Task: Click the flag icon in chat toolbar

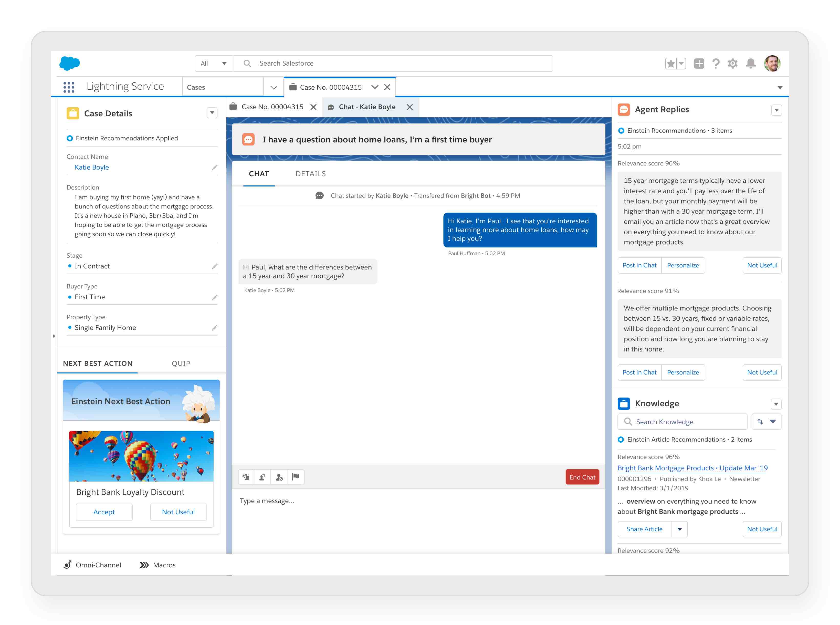Action: [x=295, y=477]
